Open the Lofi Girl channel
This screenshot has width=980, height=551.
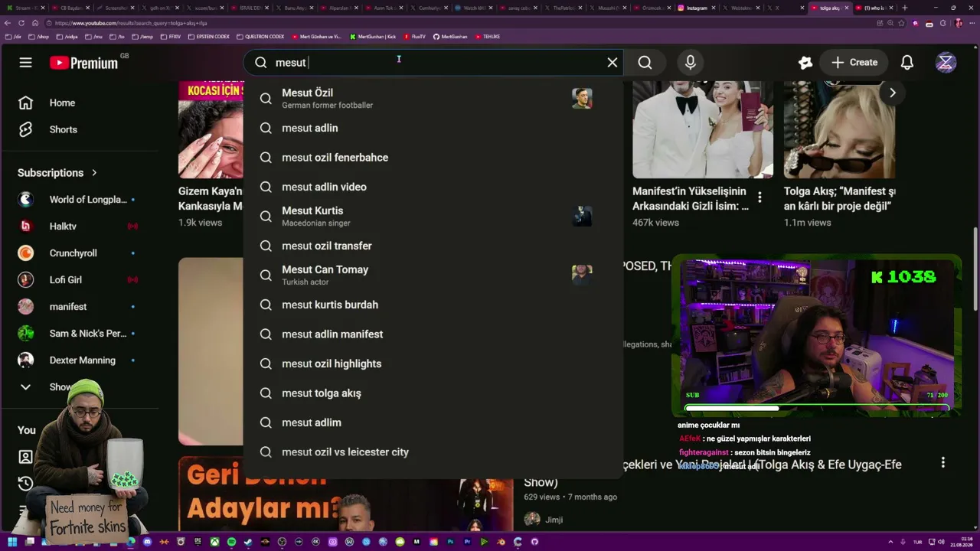[x=77, y=280]
